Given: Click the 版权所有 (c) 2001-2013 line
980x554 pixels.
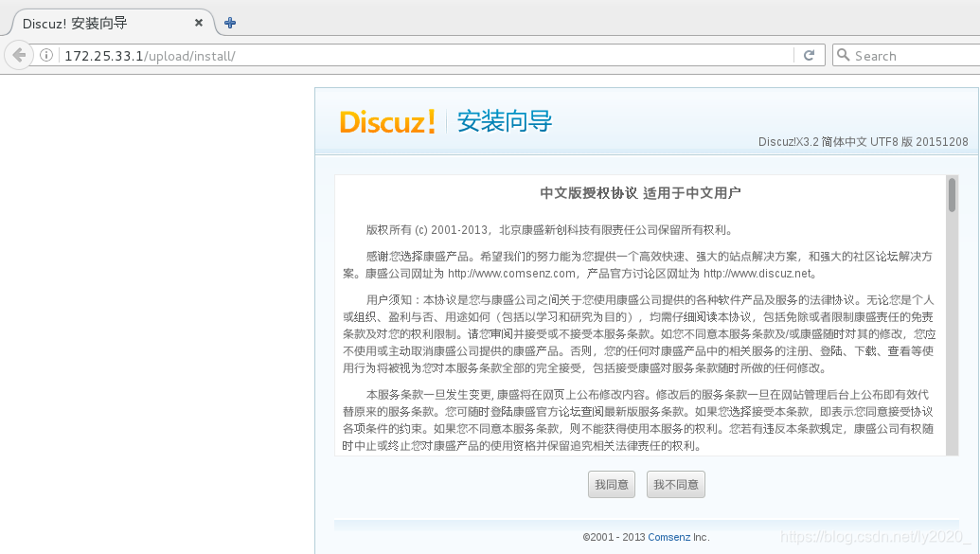Looking at the screenshot, I should [549, 230].
